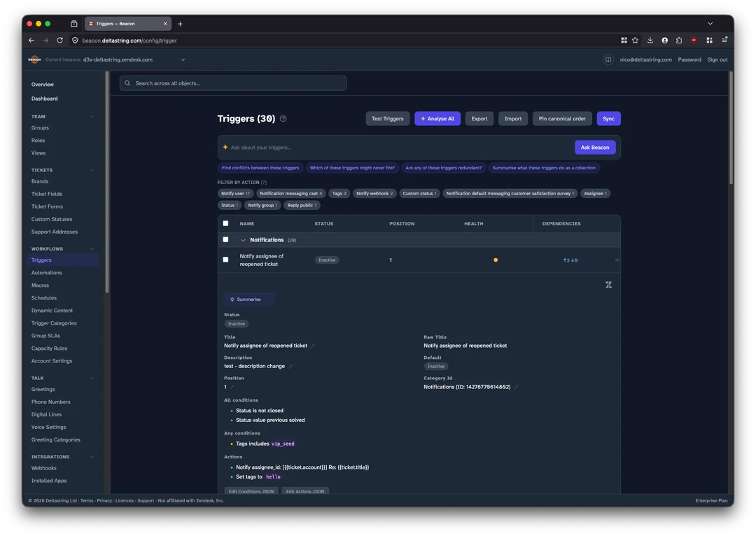Collapse the WORKFLOWS sidebar section
756x536 pixels.
[92, 248]
